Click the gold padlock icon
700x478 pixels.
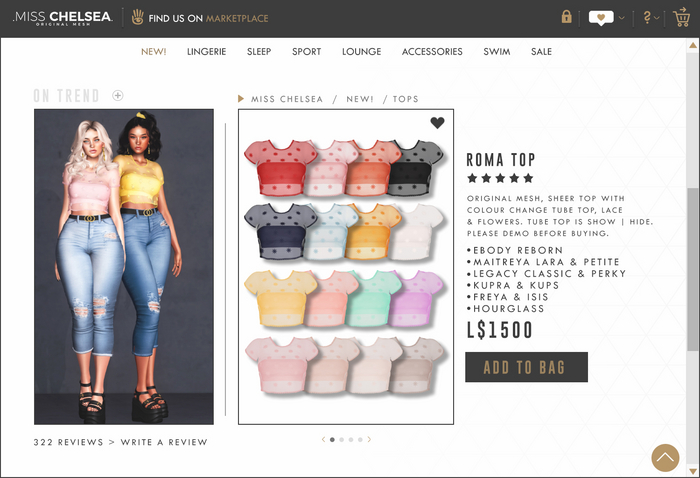pos(567,17)
